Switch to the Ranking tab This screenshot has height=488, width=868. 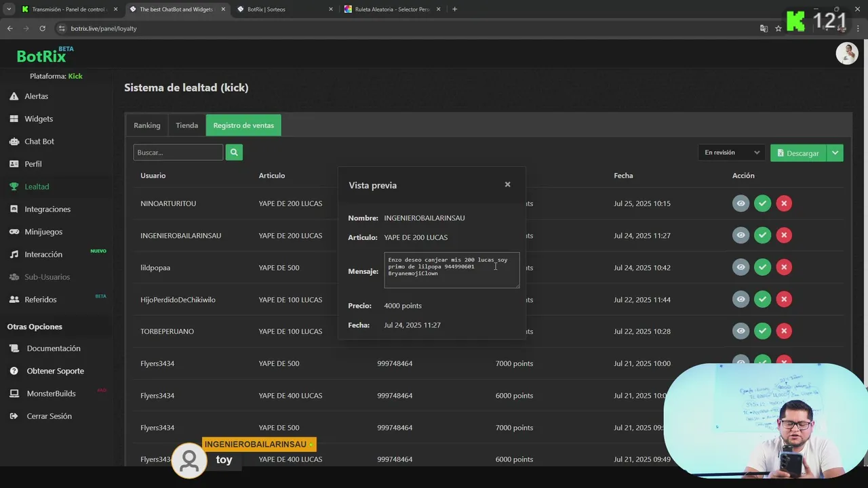click(146, 125)
